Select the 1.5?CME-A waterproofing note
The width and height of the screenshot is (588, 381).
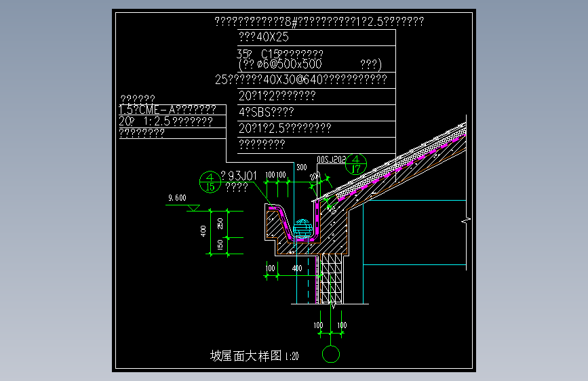tap(168, 110)
